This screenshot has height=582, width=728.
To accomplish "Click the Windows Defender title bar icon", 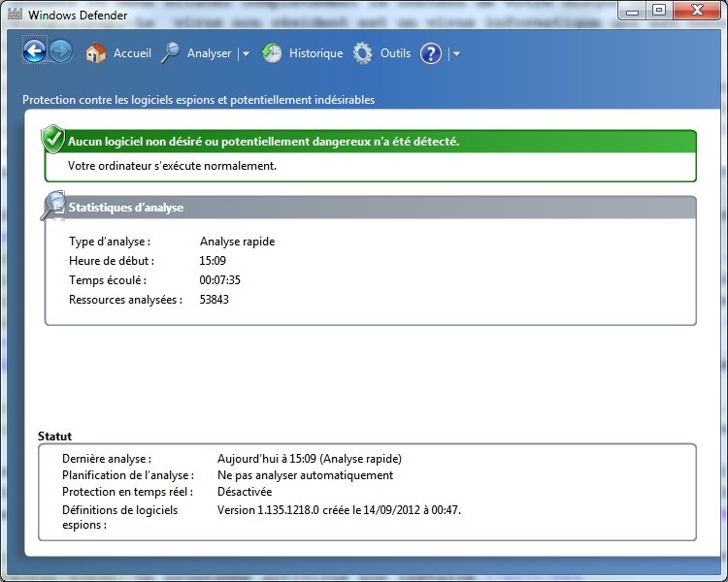I will click(15, 14).
